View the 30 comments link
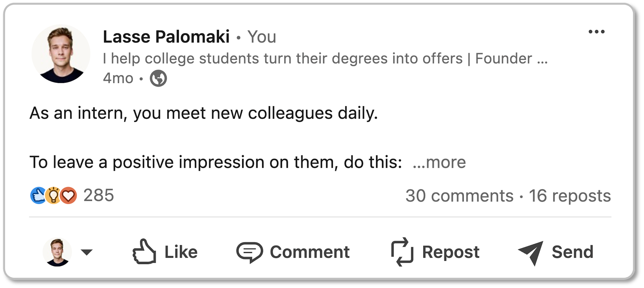 459,196
